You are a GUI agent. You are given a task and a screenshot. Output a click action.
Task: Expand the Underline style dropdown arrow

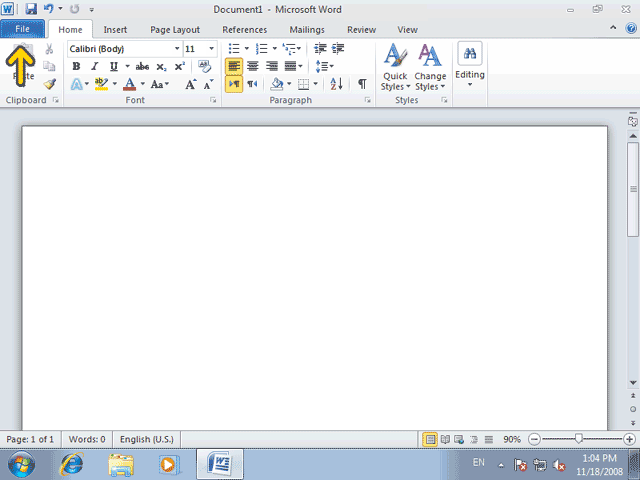(x=127, y=67)
